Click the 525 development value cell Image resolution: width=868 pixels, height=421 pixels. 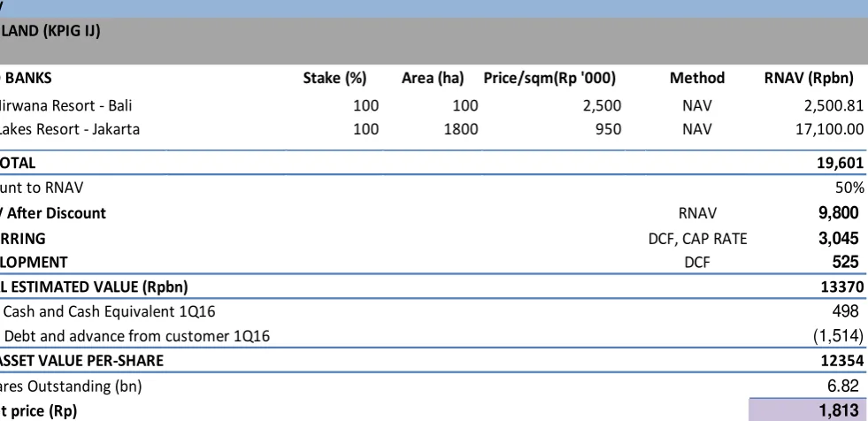point(845,262)
